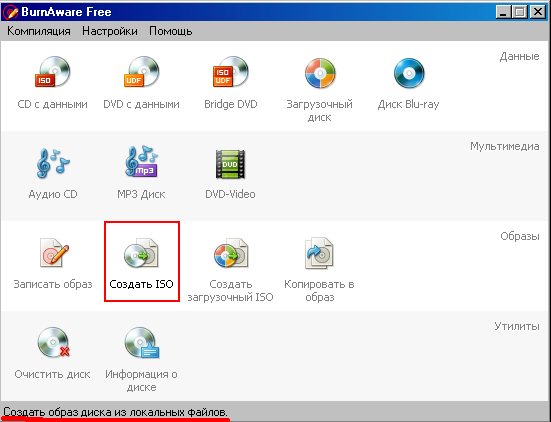Viewport: 551px width, 422px height.
Task: Choose the Bridge DVD option
Action: coord(231,83)
